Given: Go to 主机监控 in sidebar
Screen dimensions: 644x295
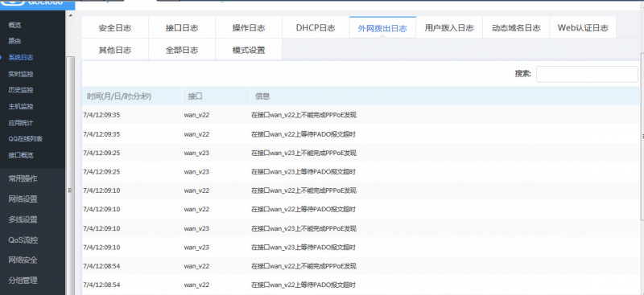Looking at the screenshot, I should (21, 106).
